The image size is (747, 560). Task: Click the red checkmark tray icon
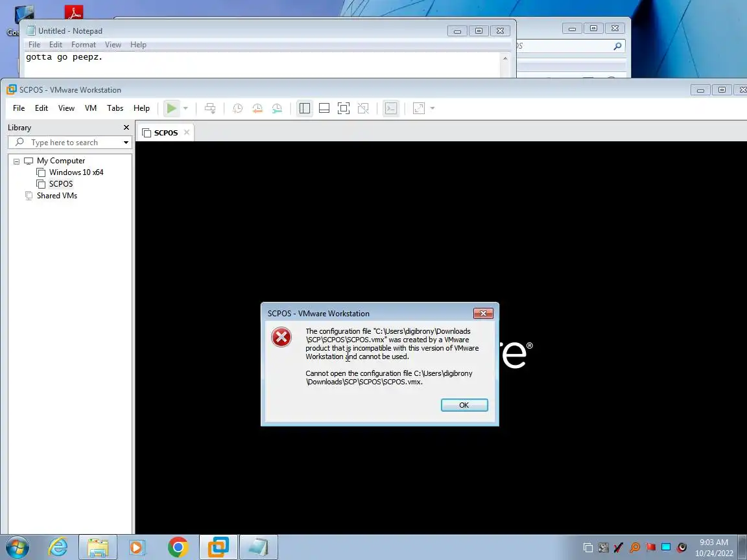tap(619, 548)
